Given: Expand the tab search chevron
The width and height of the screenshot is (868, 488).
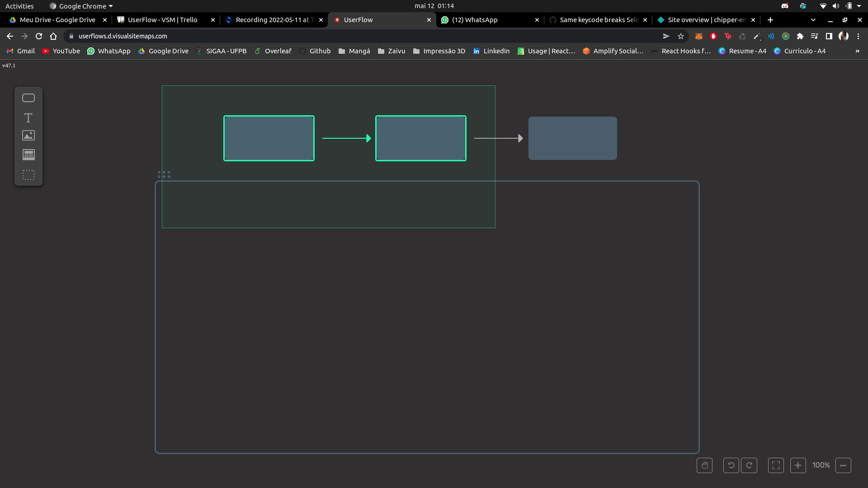Looking at the screenshot, I should coord(813,20).
